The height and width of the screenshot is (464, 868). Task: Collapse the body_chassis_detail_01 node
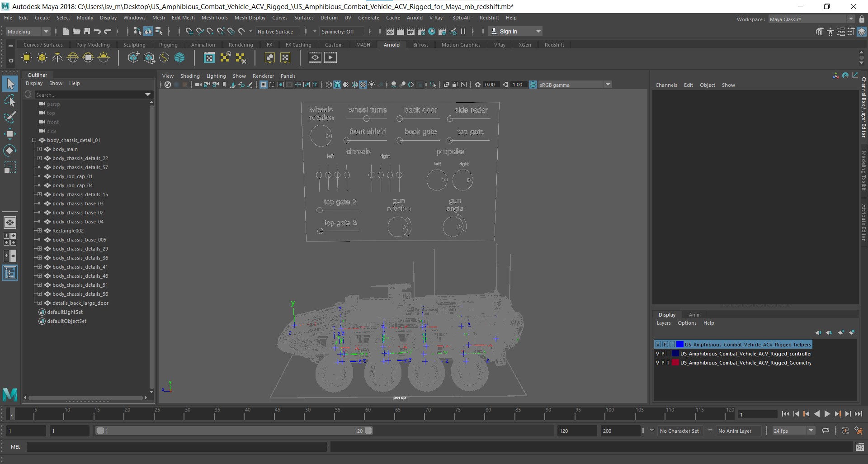pyautogui.click(x=34, y=140)
